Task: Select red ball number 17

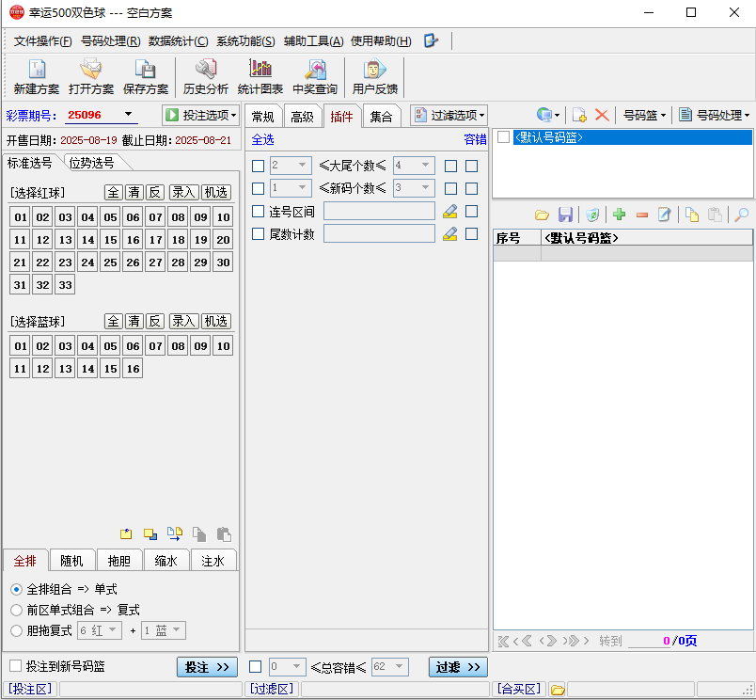Action: (155, 240)
